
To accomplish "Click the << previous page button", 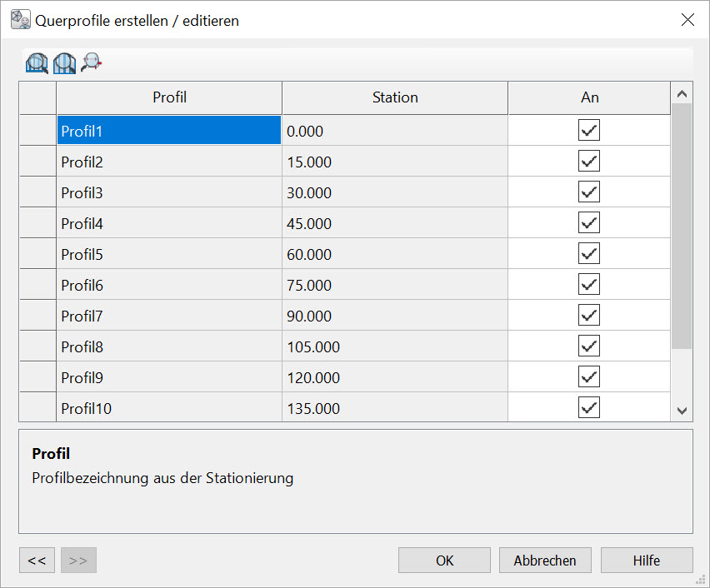I will pos(37,561).
